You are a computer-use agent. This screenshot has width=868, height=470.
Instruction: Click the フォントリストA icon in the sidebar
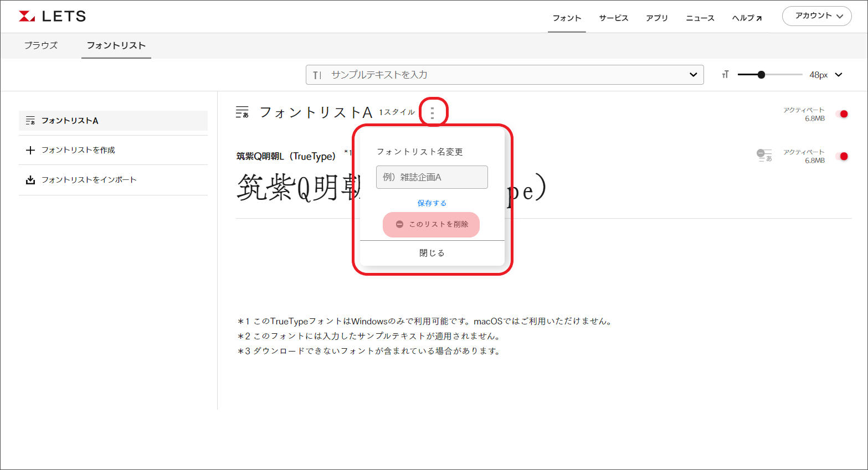click(30, 121)
